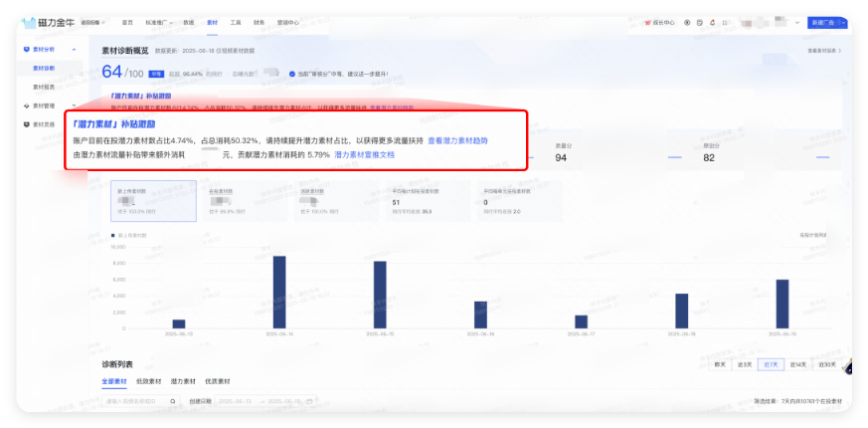The width and height of the screenshot is (868, 428).
Task: Select the 新上传素材数 metric card
Action: [153, 201]
